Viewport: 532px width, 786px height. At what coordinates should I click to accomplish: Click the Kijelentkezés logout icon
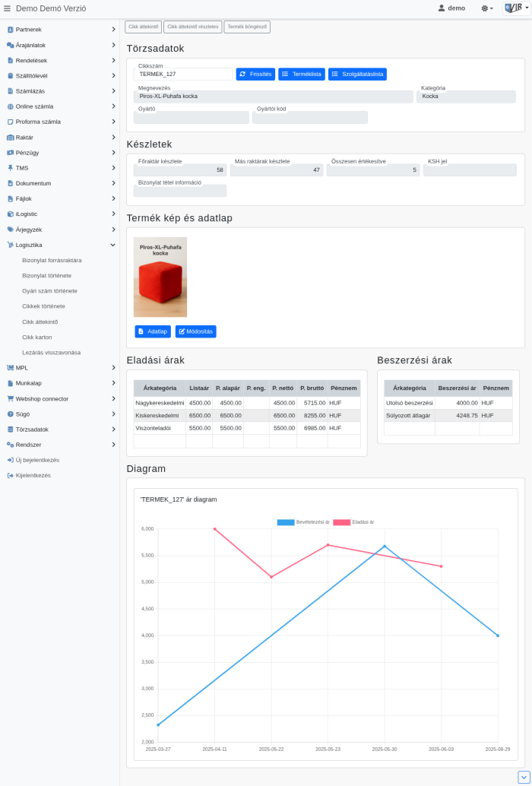pyautogui.click(x=10, y=476)
